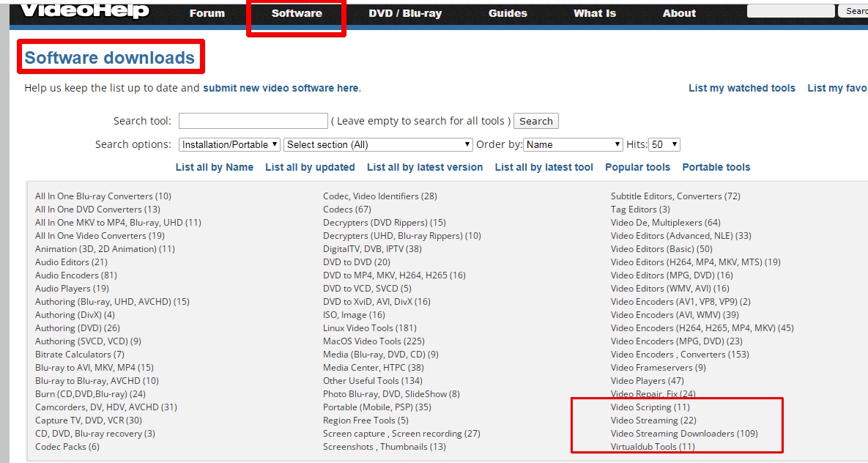This screenshot has height=463, width=868.
Task: Open Region Free Tools (5)
Action: (366, 421)
